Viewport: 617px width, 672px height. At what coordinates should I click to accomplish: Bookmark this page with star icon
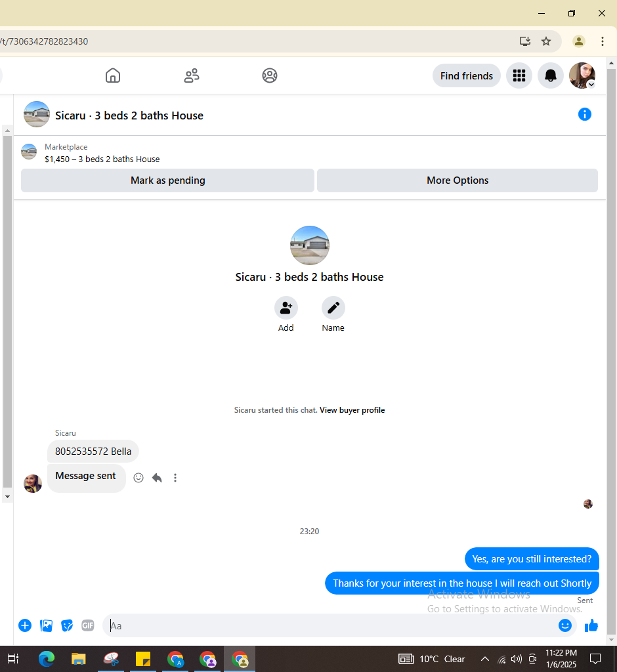(546, 41)
